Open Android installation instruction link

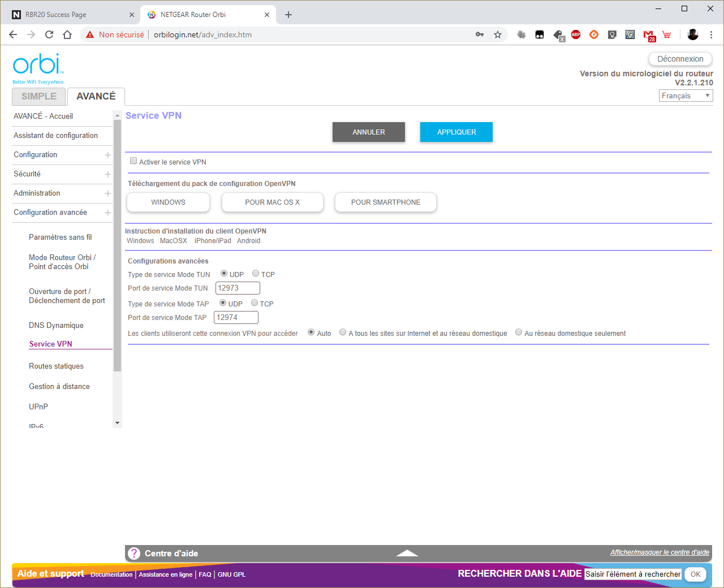(x=249, y=241)
